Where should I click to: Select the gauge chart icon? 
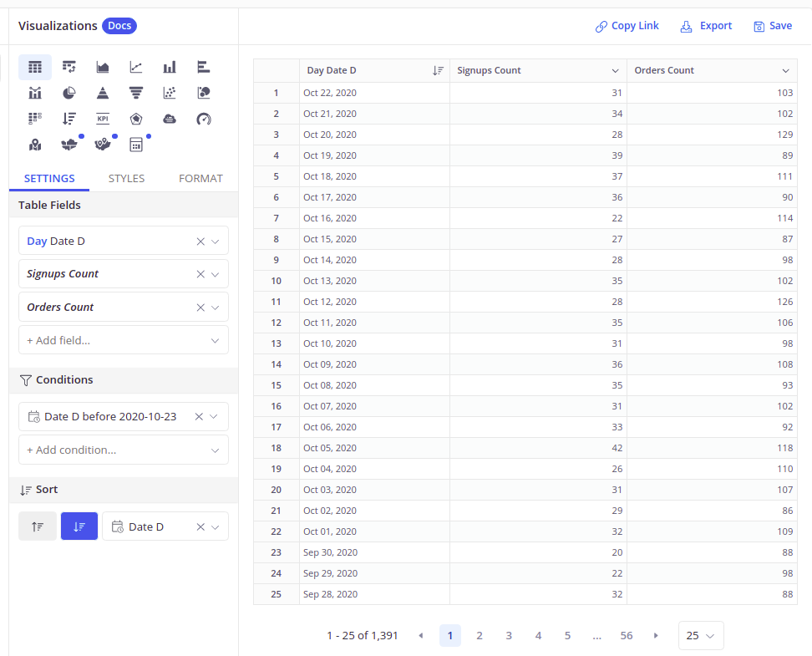(204, 119)
